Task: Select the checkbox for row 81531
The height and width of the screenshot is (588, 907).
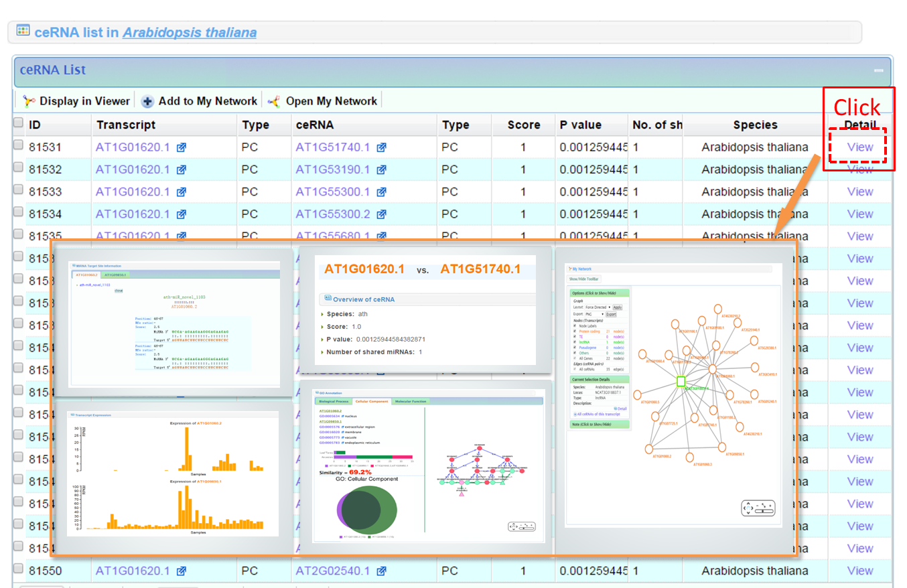Action: pos(19,145)
